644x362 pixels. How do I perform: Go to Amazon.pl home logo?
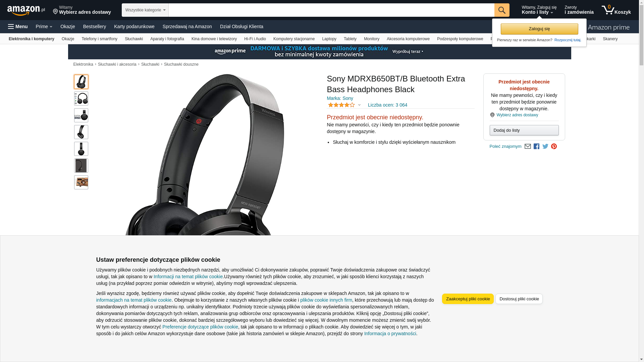26,10
